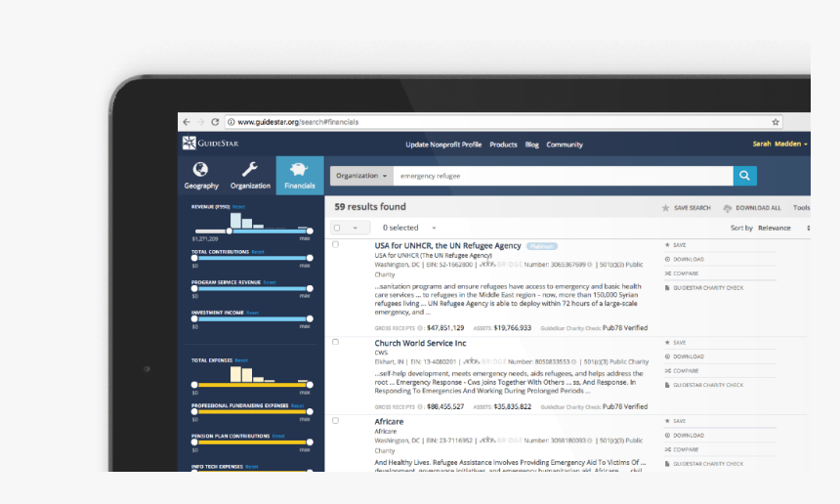Open the Sarah Madden account menu
840x504 pixels.
779,144
